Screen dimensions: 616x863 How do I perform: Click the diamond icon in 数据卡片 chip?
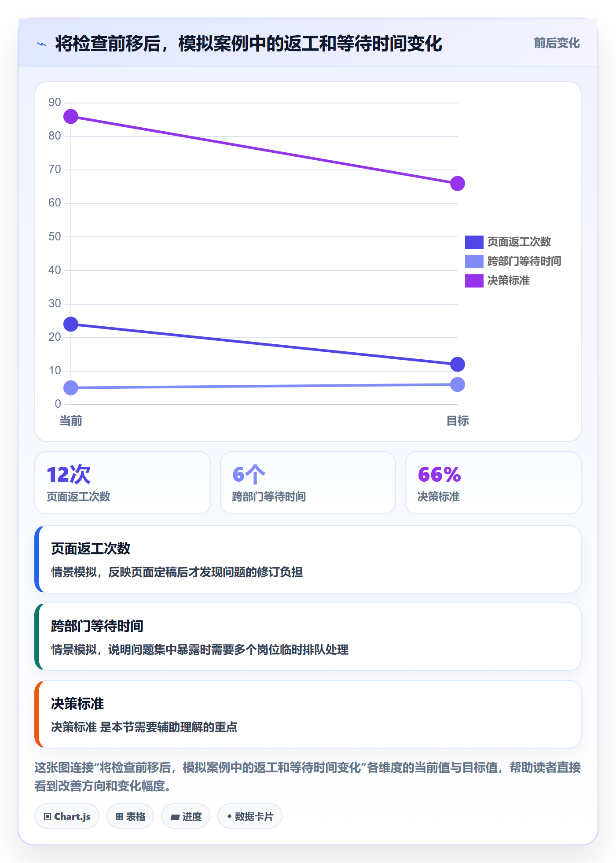click(x=229, y=816)
